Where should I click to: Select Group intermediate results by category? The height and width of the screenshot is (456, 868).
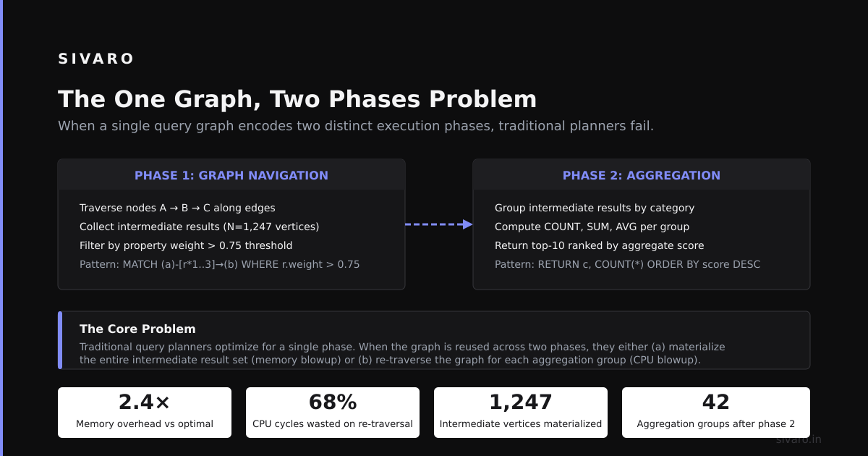(595, 208)
